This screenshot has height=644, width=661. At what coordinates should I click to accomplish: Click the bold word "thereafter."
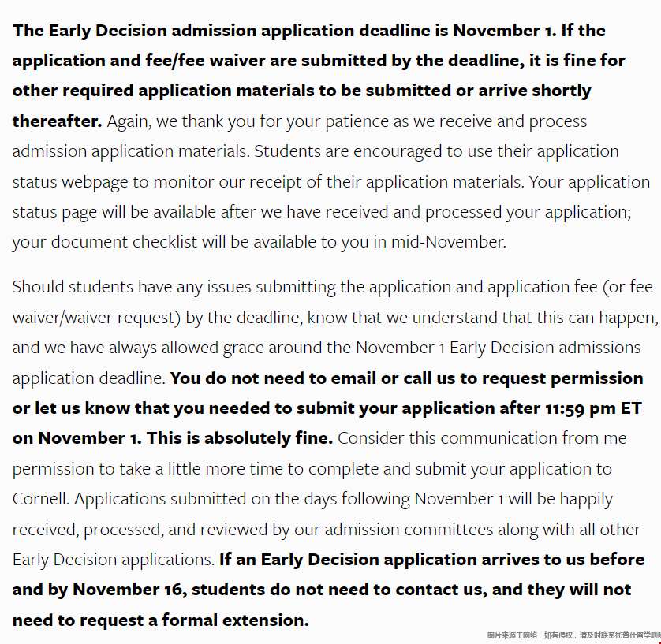[x=57, y=121]
